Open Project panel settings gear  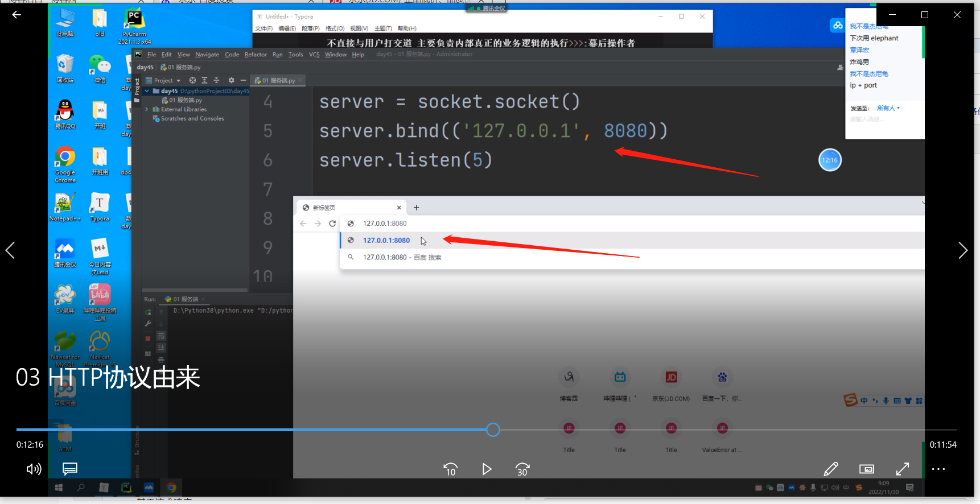pos(231,80)
